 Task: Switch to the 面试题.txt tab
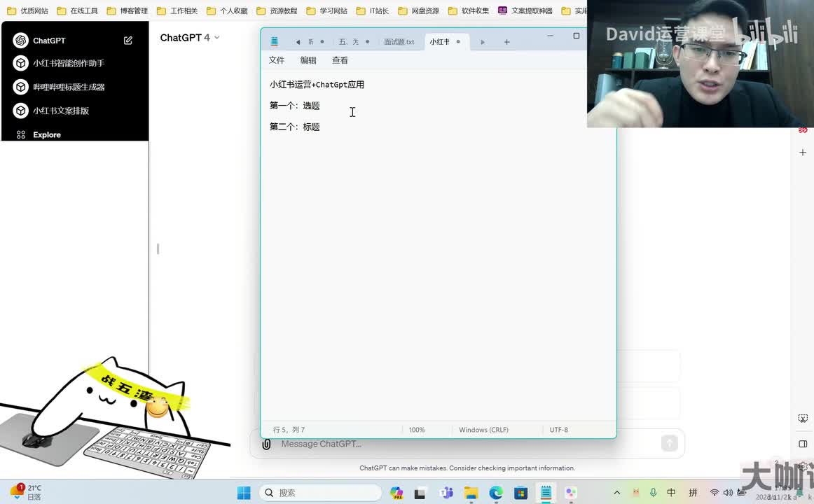[399, 42]
